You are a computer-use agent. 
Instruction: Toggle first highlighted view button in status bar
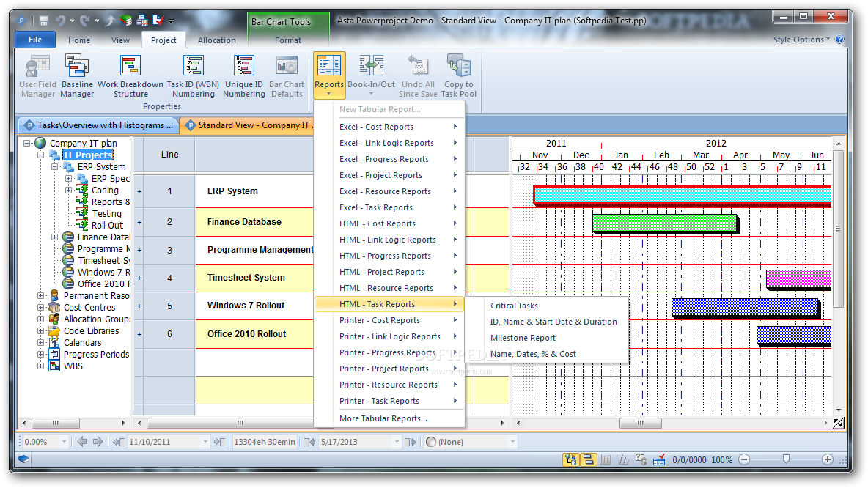pyautogui.click(x=571, y=459)
